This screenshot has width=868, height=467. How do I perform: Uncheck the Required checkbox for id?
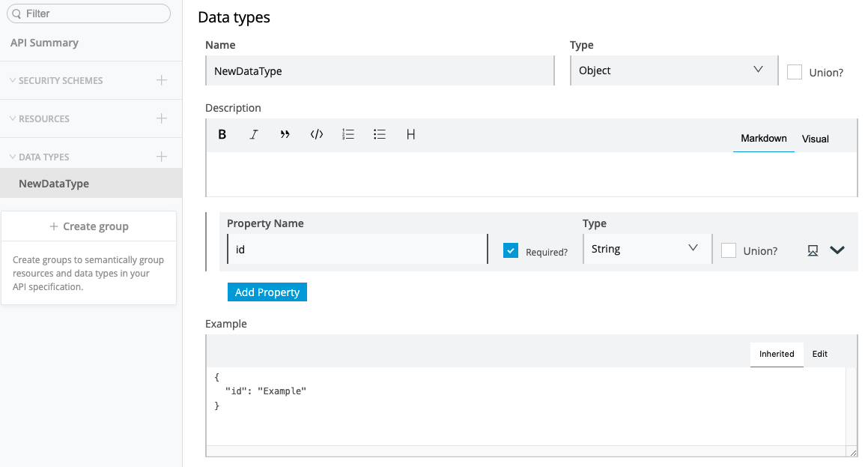511,251
